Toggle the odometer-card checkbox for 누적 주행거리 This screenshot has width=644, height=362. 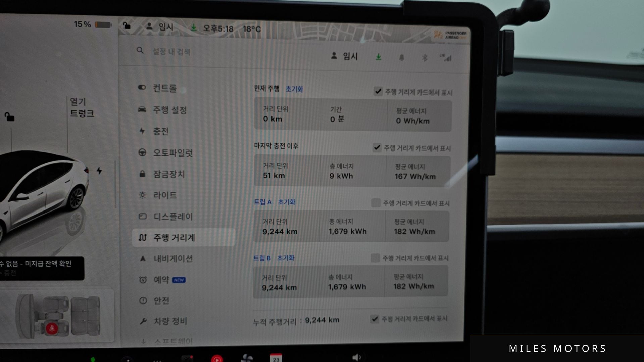375,319
